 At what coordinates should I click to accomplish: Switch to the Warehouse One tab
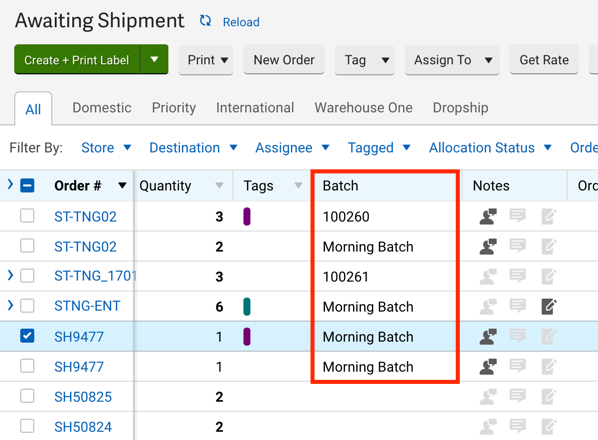click(x=363, y=108)
